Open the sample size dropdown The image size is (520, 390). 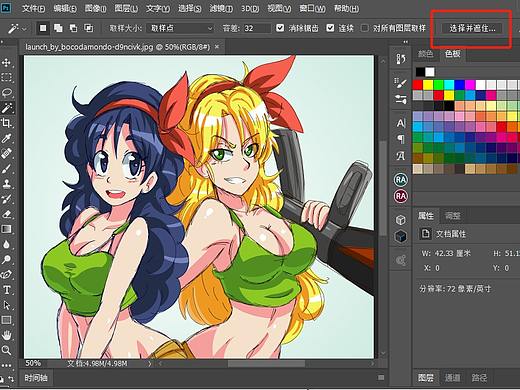click(181, 28)
